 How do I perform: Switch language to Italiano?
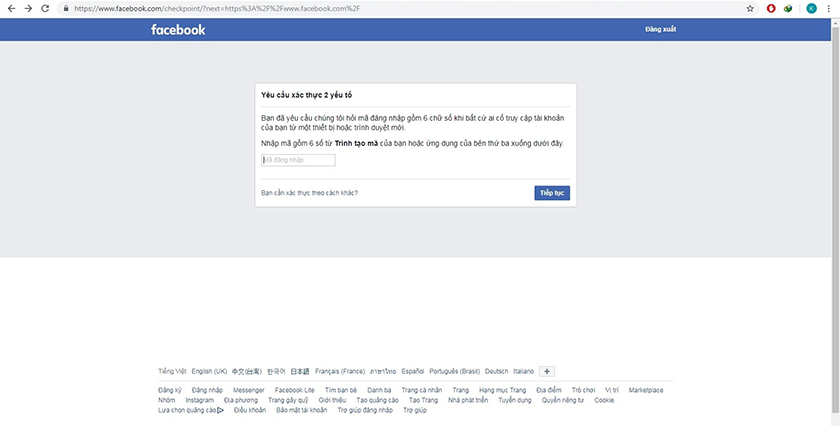coord(524,371)
